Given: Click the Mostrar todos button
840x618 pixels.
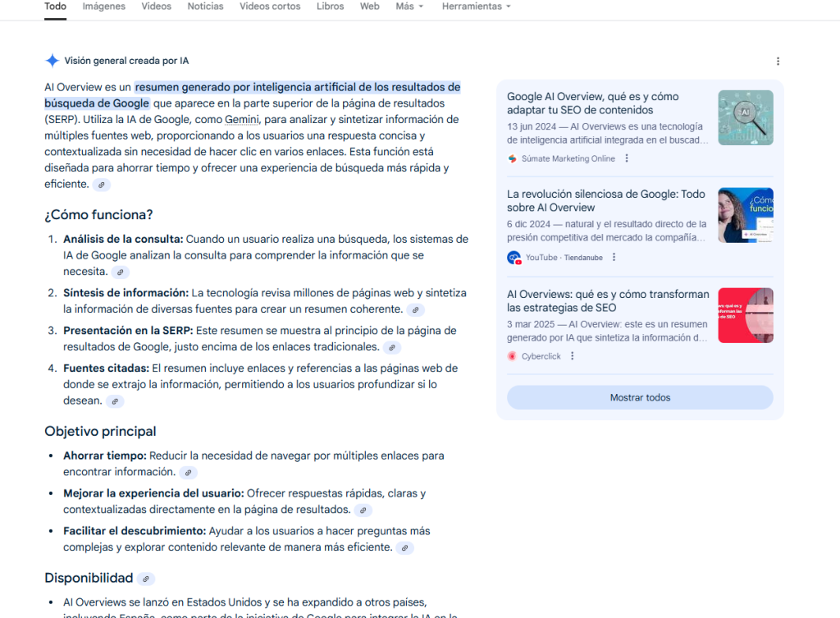Looking at the screenshot, I should (x=640, y=398).
